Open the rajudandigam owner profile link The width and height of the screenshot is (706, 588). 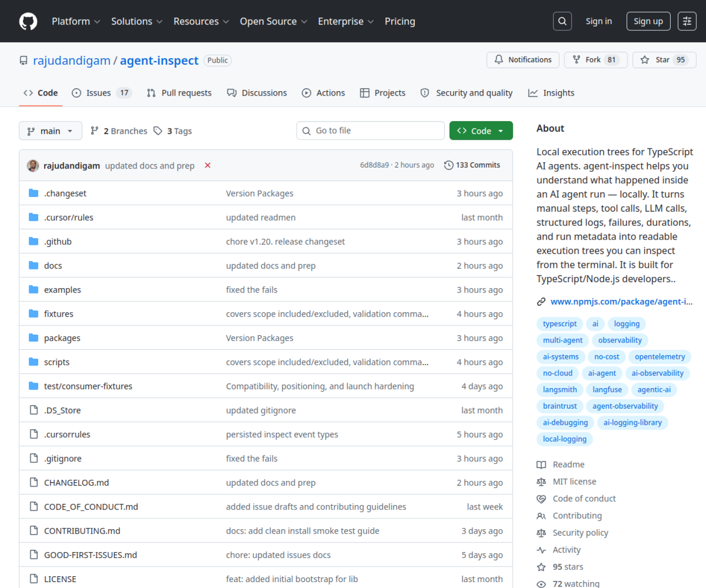point(72,60)
